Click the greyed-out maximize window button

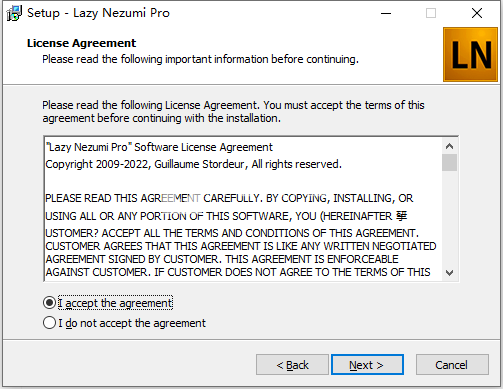[431, 13]
